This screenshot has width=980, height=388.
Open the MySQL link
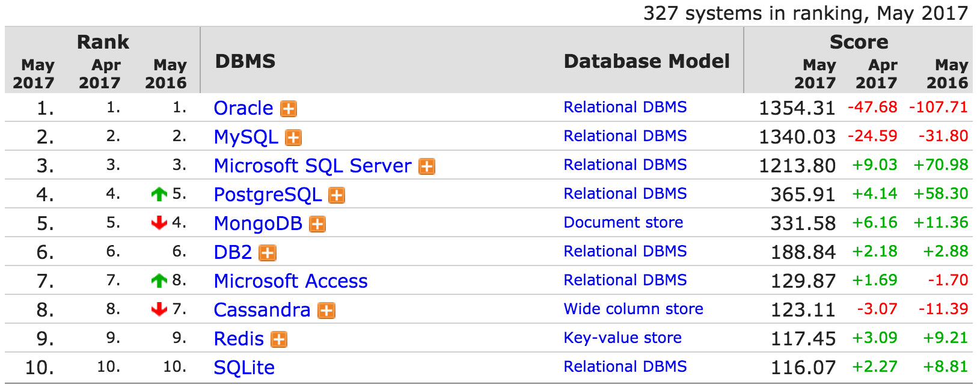click(x=246, y=137)
